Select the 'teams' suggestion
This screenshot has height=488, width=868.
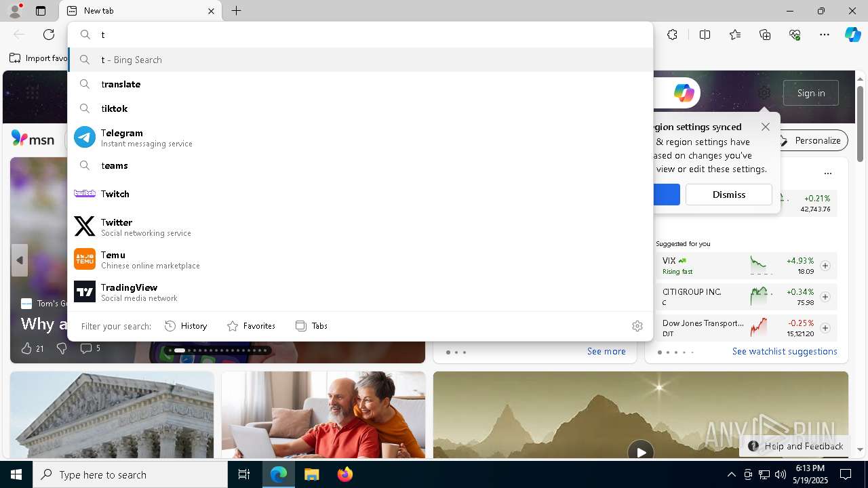(x=360, y=165)
